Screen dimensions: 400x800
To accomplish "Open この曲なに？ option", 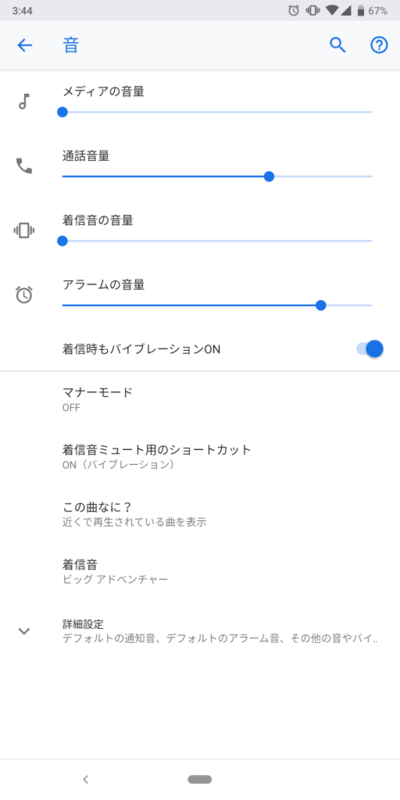I will point(200,514).
